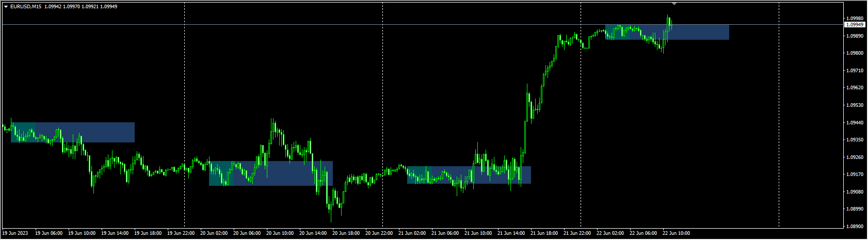
Task: Click the 20 Jun 06:00 time label
Action: (x=247, y=233)
